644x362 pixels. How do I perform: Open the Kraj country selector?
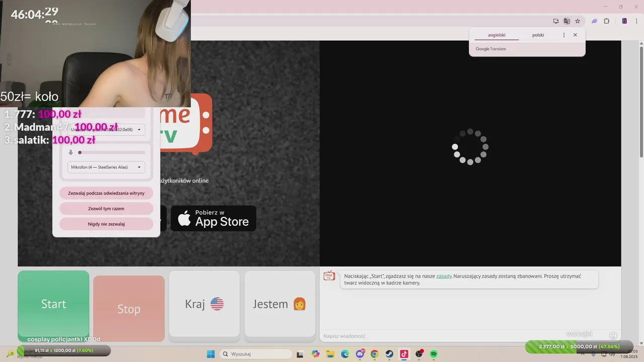[x=204, y=304]
